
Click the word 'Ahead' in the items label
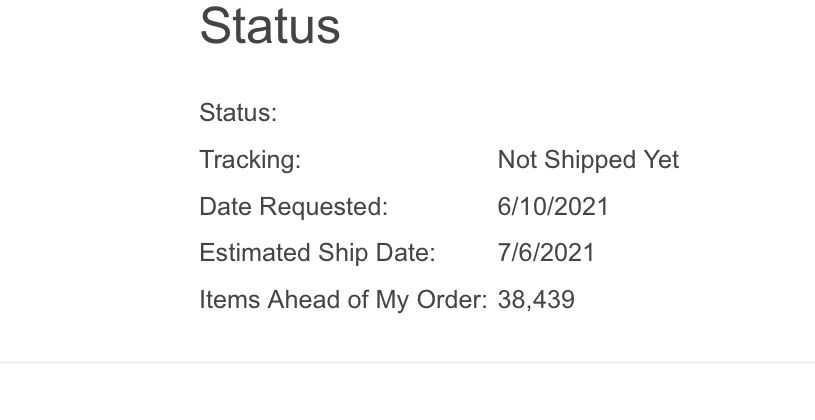[304, 300]
